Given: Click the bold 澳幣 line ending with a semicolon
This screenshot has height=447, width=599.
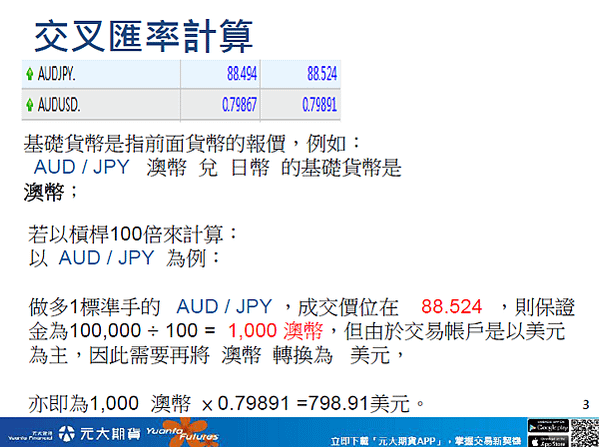Looking at the screenshot, I should 51,191.
